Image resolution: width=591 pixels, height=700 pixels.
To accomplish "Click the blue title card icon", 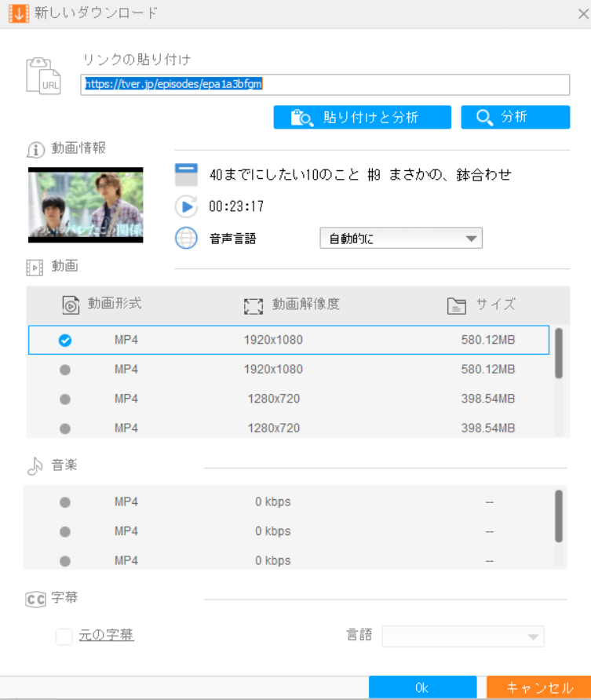I will (x=186, y=175).
